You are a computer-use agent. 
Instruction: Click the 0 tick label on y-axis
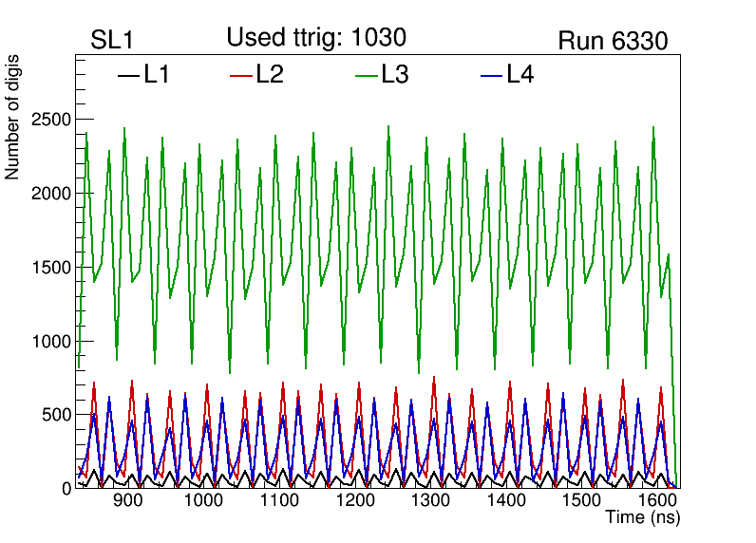tap(66, 488)
